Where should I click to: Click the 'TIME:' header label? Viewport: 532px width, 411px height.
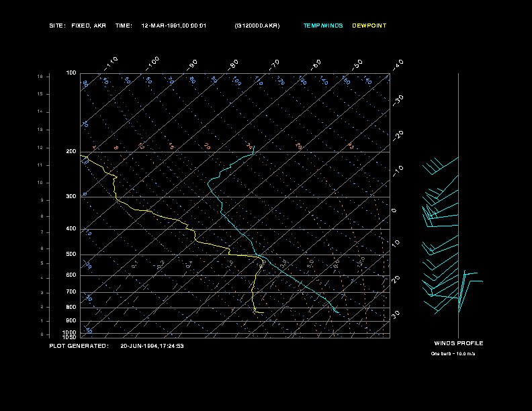(124, 26)
